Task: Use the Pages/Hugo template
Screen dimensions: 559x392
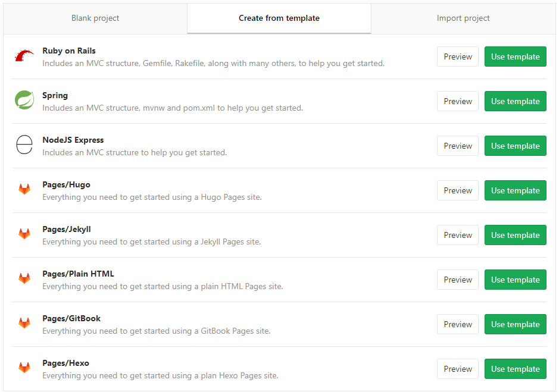Action: click(515, 190)
